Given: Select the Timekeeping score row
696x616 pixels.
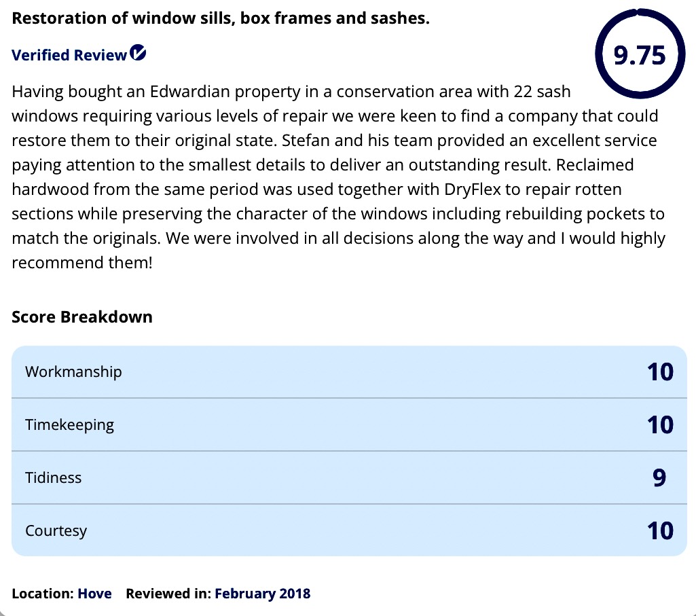Looking at the screenshot, I should point(349,425).
